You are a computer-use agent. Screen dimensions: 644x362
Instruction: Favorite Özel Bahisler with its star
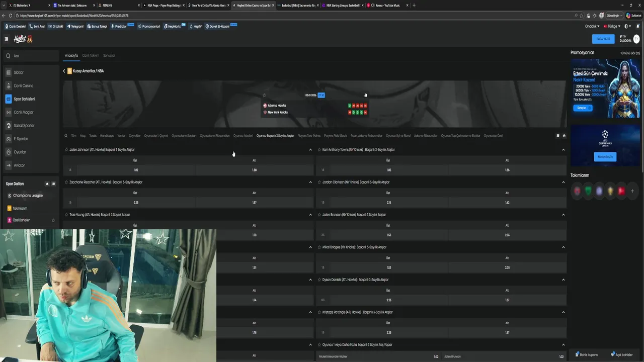point(53,220)
